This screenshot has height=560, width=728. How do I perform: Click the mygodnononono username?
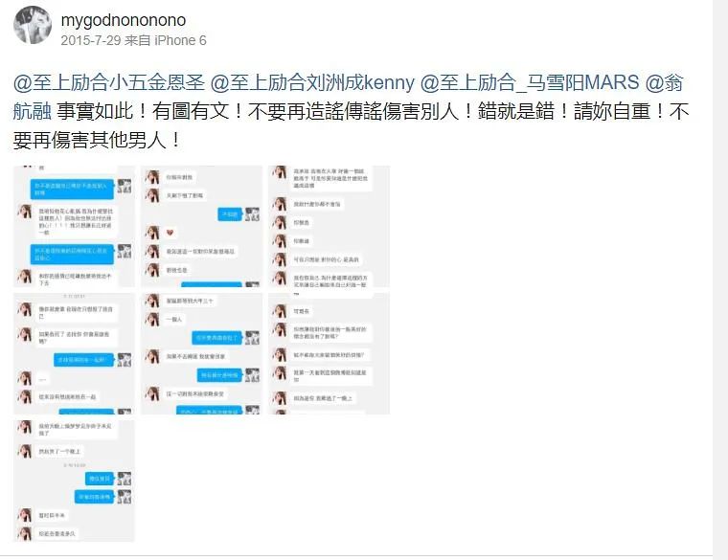[x=124, y=20]
